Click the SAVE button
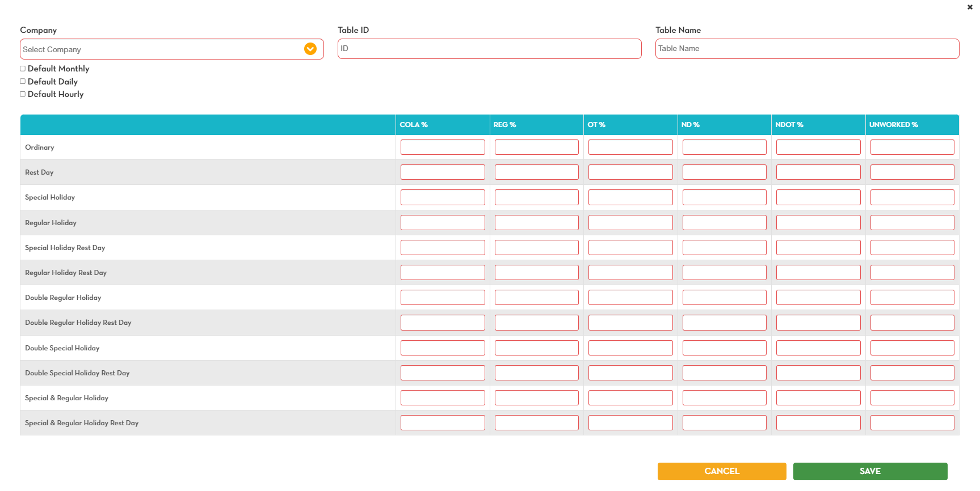This screenshot has height=491, width=980. click(x=870, y=471)
